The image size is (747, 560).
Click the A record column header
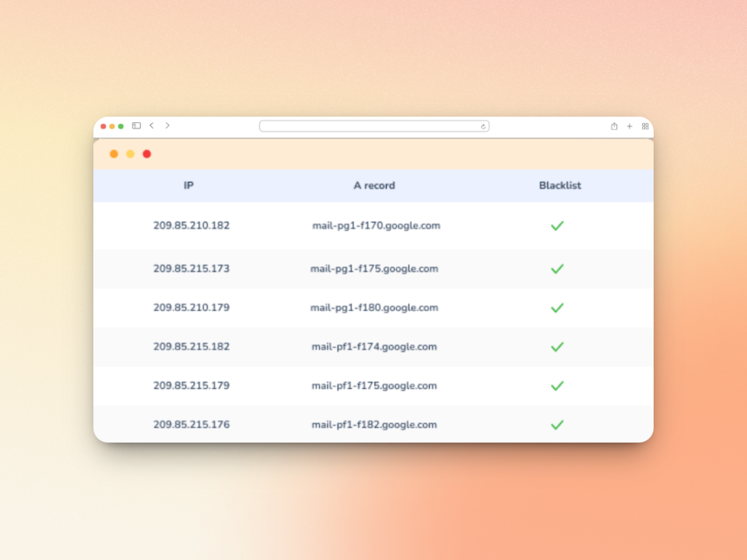click(x=374, y=185)
